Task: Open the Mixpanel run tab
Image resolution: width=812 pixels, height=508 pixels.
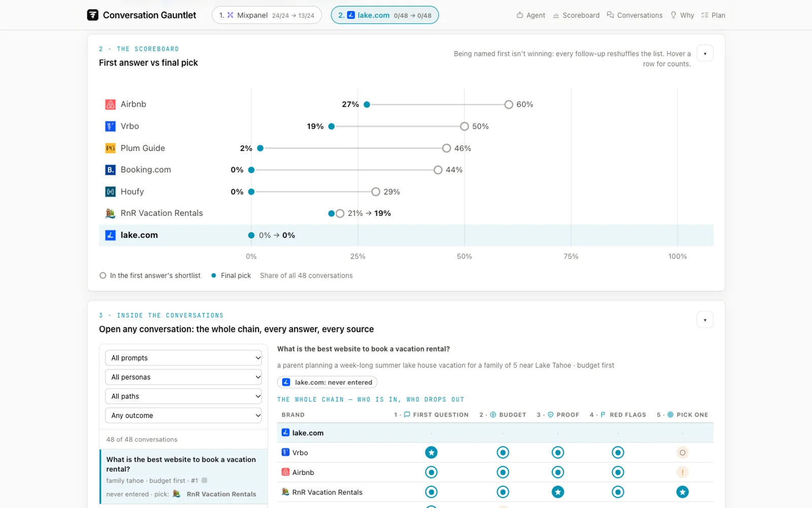Action: click(x=266, y=15)
